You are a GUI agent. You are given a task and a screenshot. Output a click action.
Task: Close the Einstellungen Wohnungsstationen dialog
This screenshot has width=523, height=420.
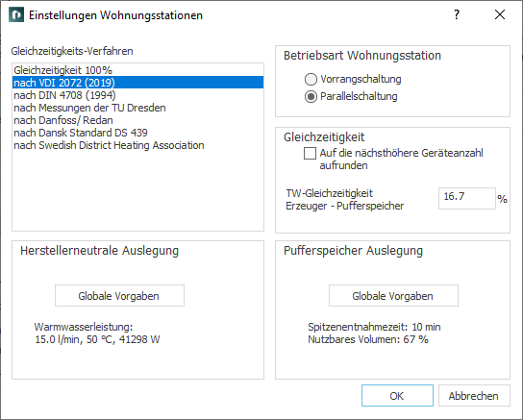(x=500, y=14)
